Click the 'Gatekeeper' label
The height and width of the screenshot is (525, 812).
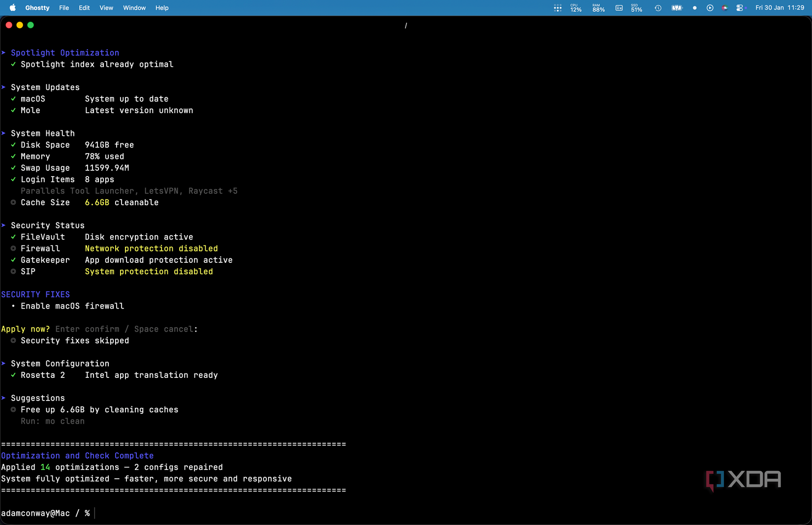click(x=45, y=260)
